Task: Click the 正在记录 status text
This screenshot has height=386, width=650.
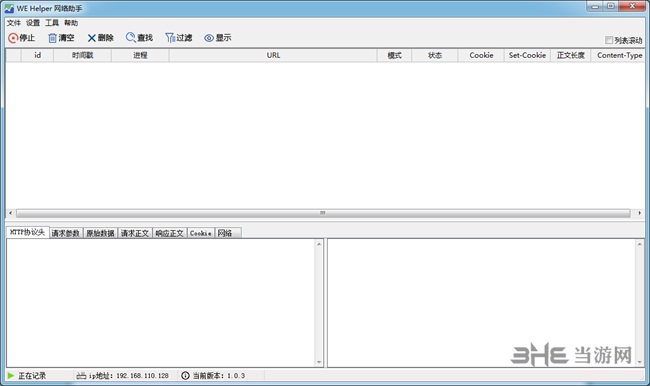Action: [32, 376]
